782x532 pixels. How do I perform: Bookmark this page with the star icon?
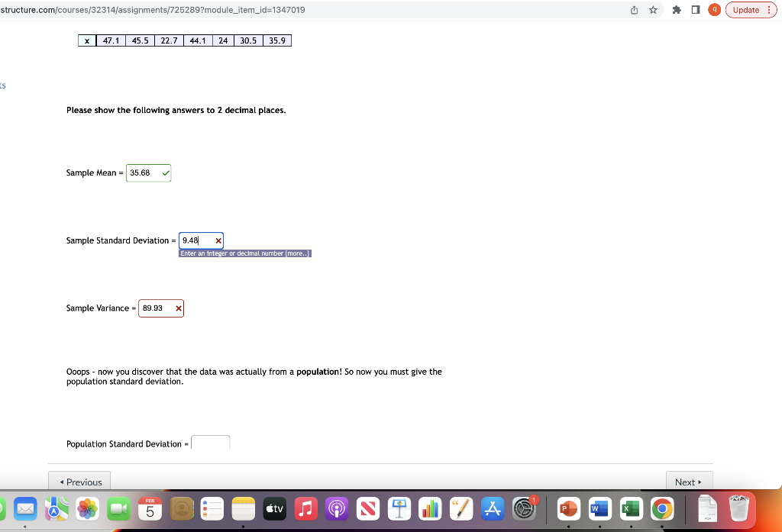point(653,10)
